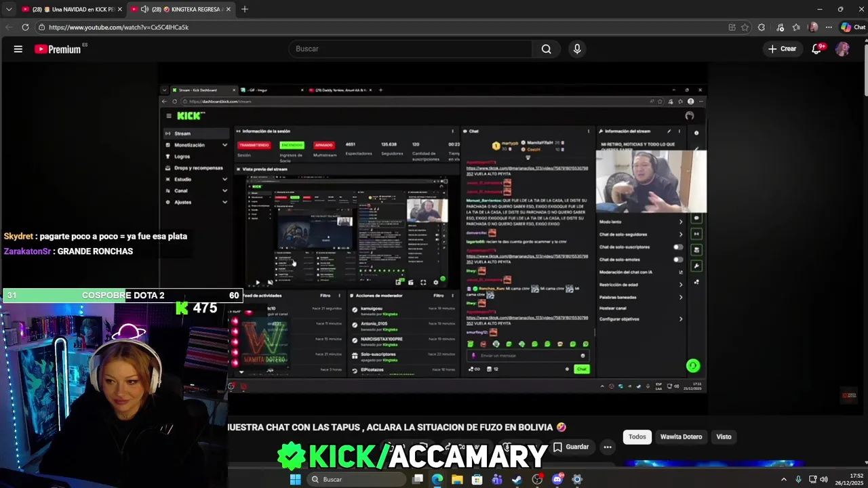The width and height of the screenshot is (868, 488).
Task: Open Steam from taskbar
Action: click(517, 479)
